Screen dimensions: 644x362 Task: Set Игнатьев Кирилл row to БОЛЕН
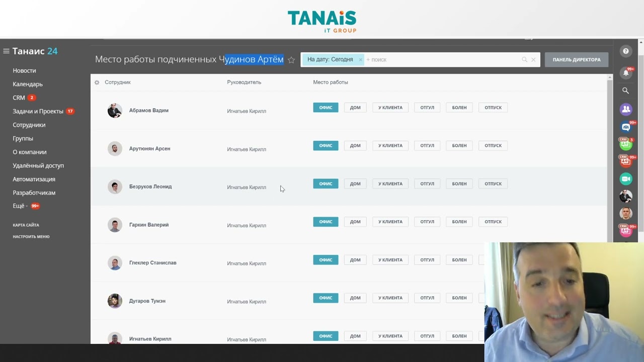tap(459, 336)
